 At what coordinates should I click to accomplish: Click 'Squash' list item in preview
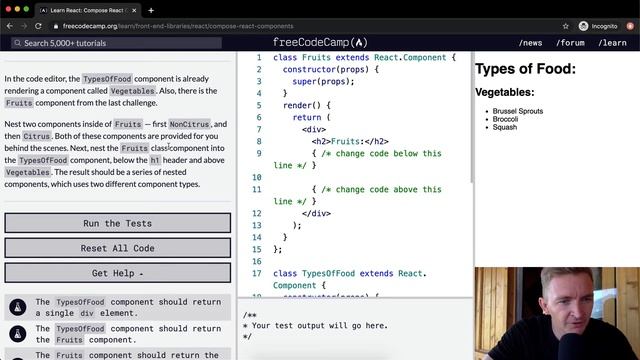click(504, 127)
